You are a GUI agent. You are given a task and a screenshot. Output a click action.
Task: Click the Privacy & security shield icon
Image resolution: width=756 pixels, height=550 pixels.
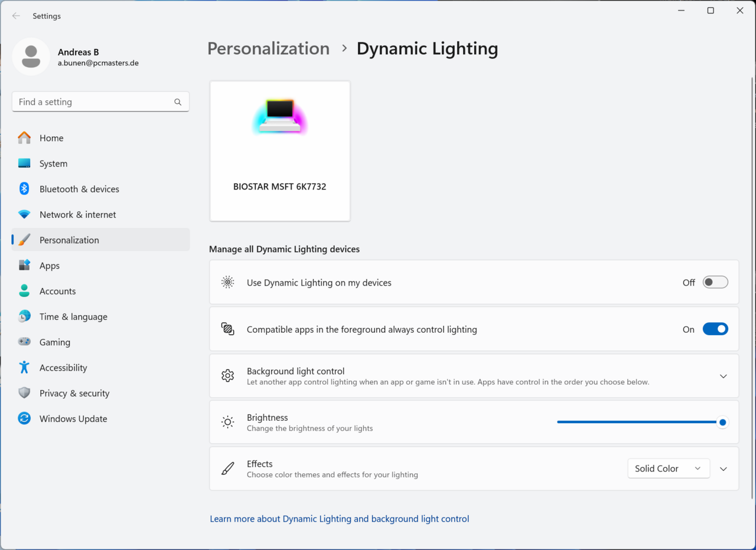click(x=24, y=393)
